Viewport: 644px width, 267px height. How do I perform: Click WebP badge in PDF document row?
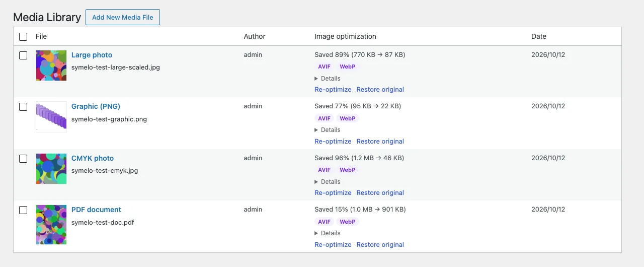348,222
